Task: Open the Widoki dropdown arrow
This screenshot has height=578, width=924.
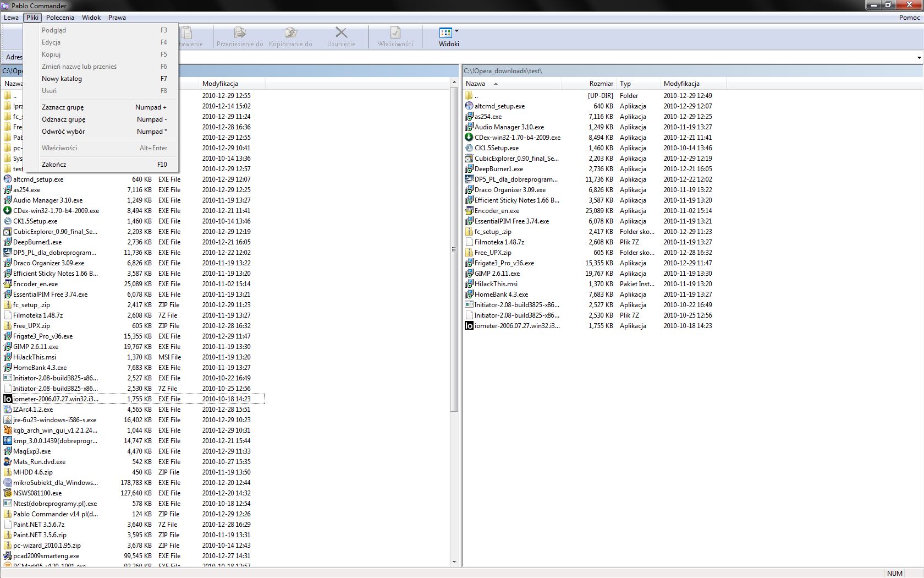Action: click(x=457, y=31)
